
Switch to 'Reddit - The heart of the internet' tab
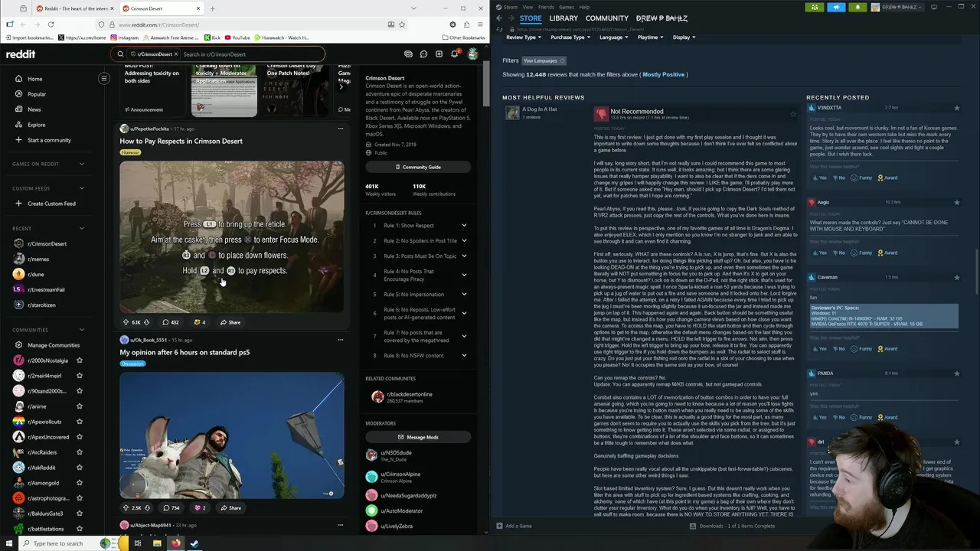click(x=74, y=8)
